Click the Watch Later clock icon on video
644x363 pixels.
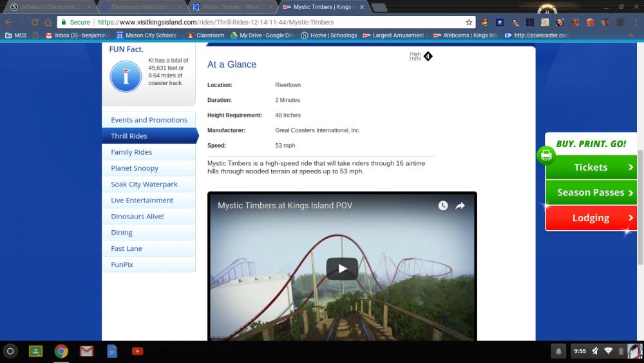pyautogui.click(x=443, y=206)
